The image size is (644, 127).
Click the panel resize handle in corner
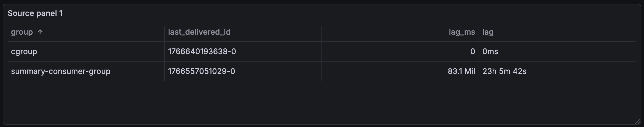click(x=638, y=121)
